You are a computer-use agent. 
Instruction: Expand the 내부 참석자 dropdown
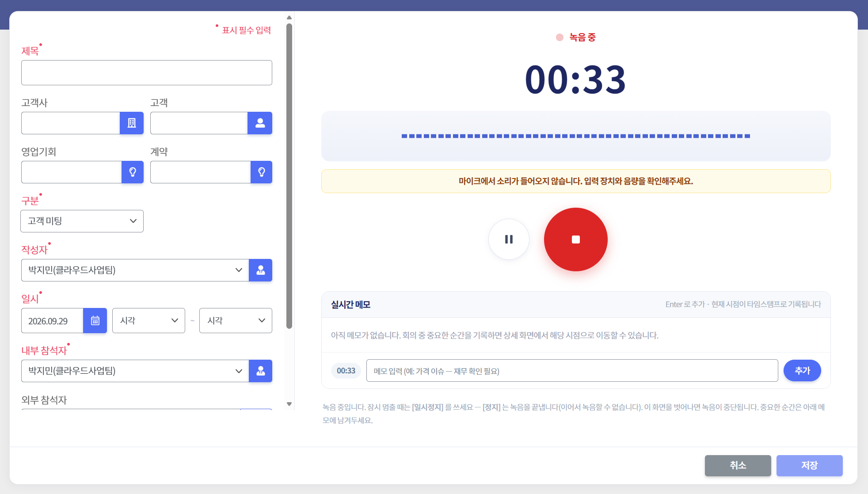pos(135,371)
